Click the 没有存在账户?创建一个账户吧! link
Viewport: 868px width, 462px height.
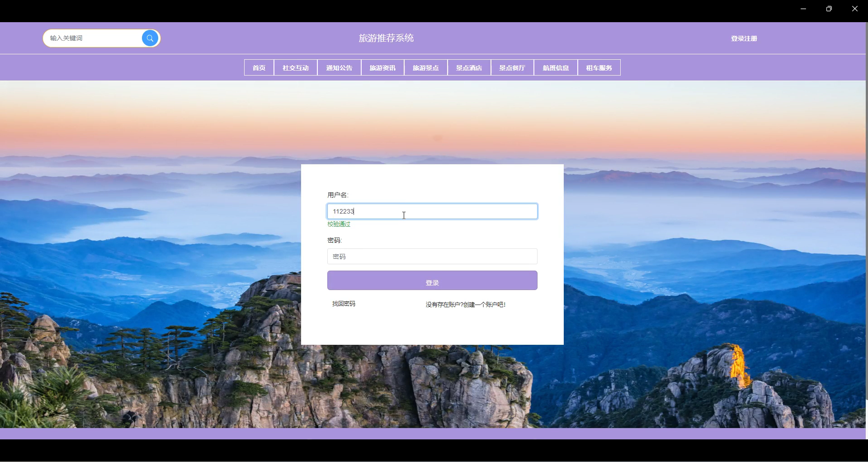(x=466, y=305)
